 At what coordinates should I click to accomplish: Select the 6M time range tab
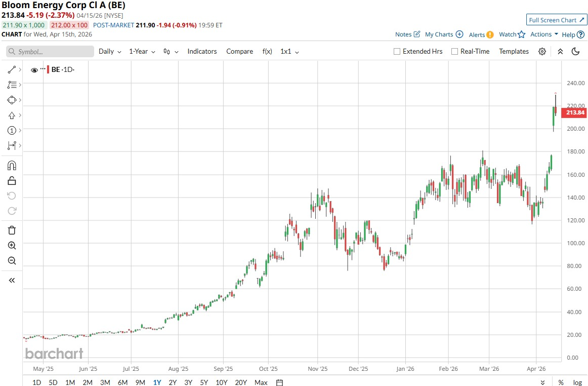[x=122, y=382]
